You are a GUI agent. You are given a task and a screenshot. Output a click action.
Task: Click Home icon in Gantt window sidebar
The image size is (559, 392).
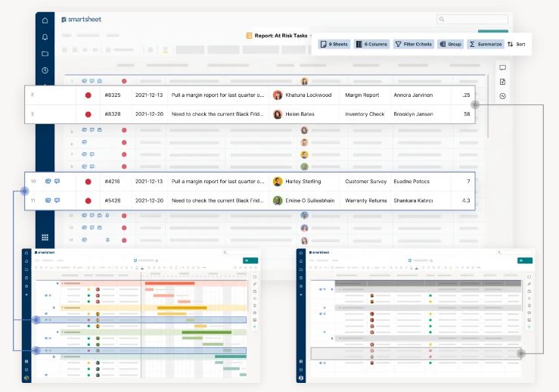(x=26, y=253)
